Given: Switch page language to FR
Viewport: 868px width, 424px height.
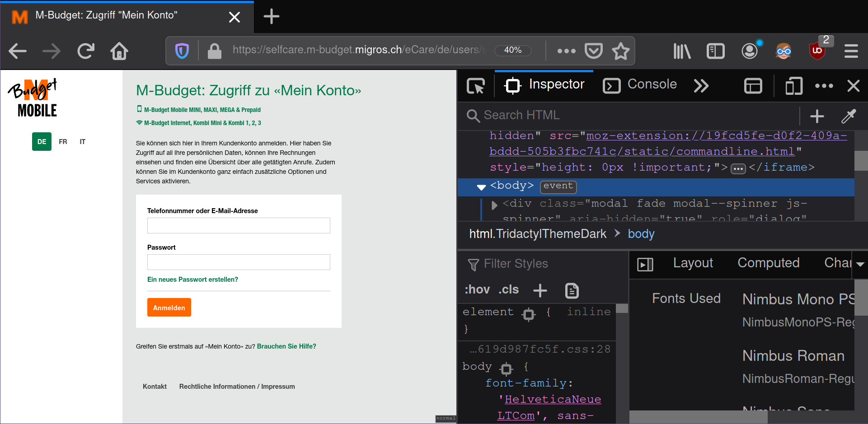Looking at the screenshot, I should click(63, 142).
